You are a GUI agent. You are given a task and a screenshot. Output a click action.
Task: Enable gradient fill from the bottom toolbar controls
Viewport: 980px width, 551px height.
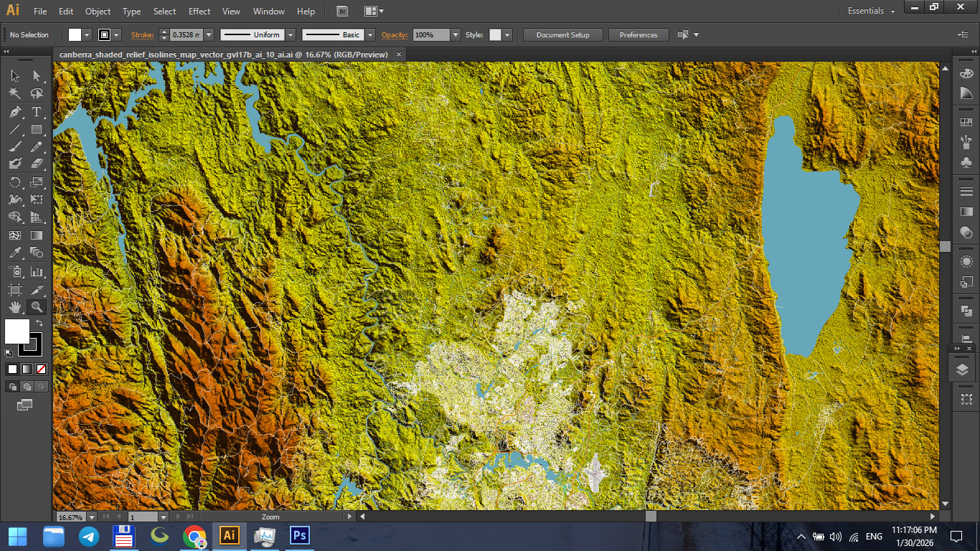click(27, 368)
